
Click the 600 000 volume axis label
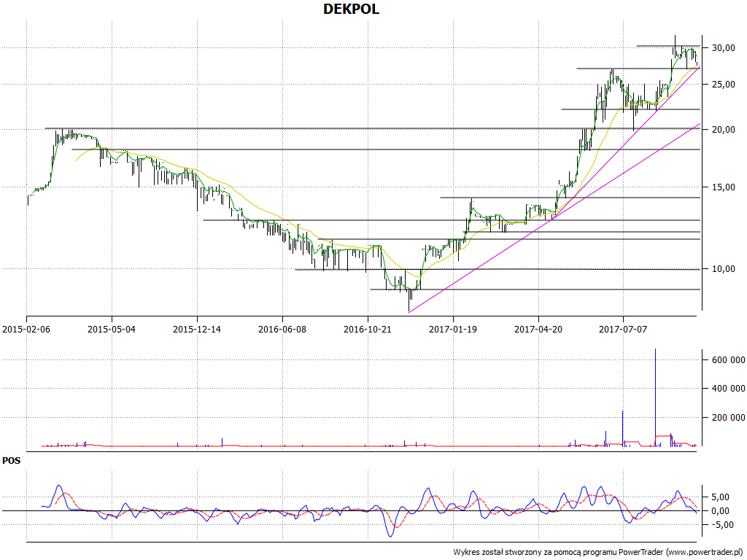729,360
